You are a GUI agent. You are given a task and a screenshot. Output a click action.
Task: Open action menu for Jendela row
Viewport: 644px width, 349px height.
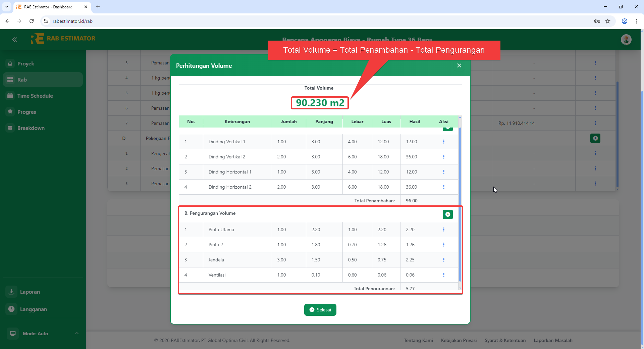443,260
